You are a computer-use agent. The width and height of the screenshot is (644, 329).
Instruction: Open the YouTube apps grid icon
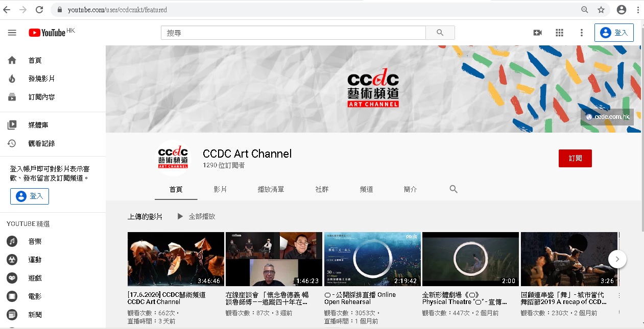tap(559, 33)
